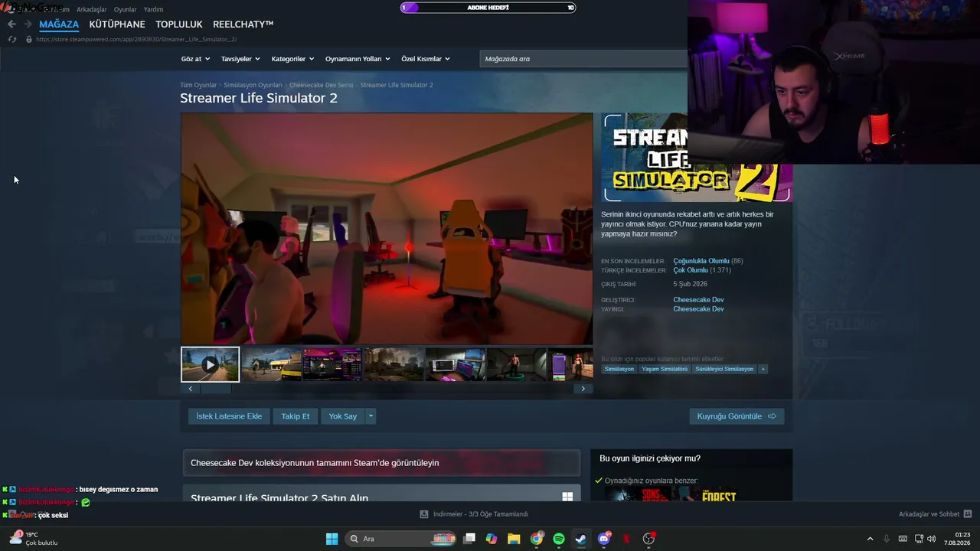Screen dimensions: 980x551
Task: Click the microphone icon in system tray
Action: (x=887, y=539)
